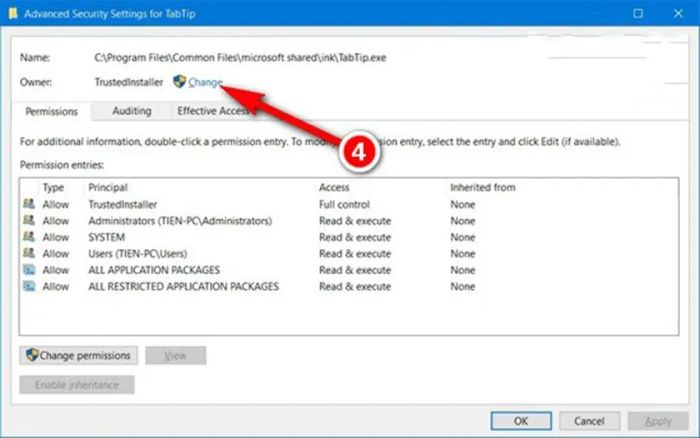Click None in the Users row
Screen dimensions: 700x438
[x=462, y=254]
